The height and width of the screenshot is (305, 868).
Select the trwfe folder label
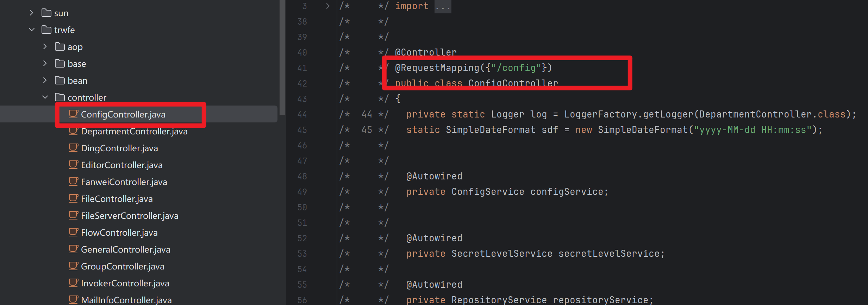point(64,30)
